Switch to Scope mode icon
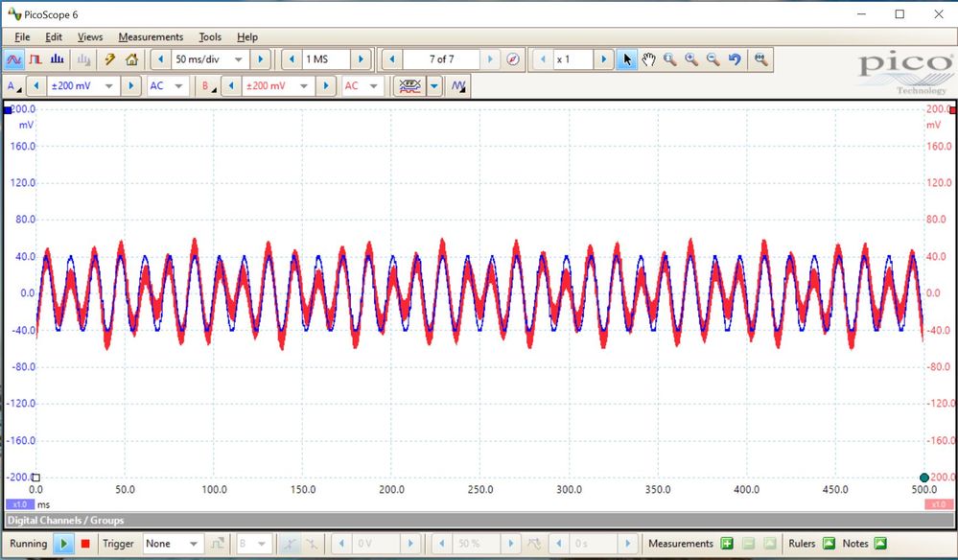958x560 pixels. [14, 59]
